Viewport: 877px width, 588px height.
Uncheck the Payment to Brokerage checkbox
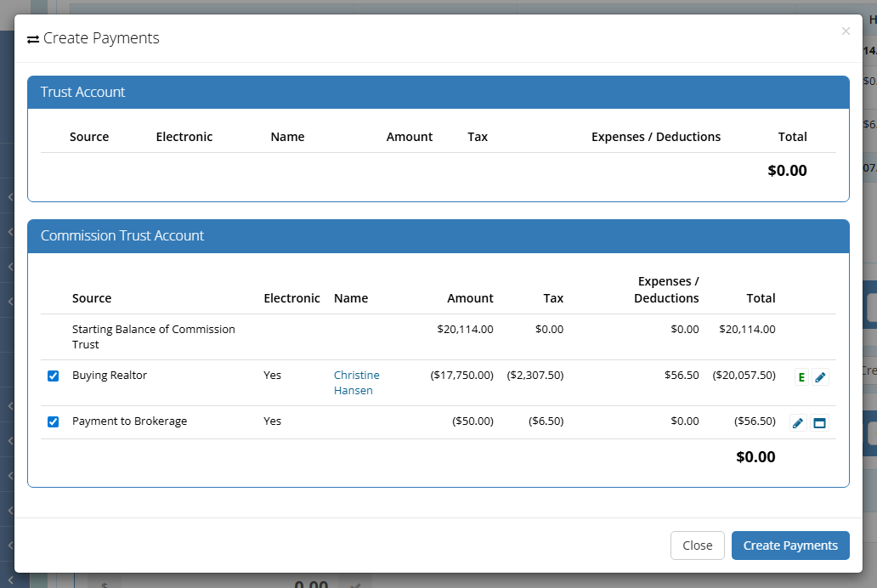tap(54, 421)
